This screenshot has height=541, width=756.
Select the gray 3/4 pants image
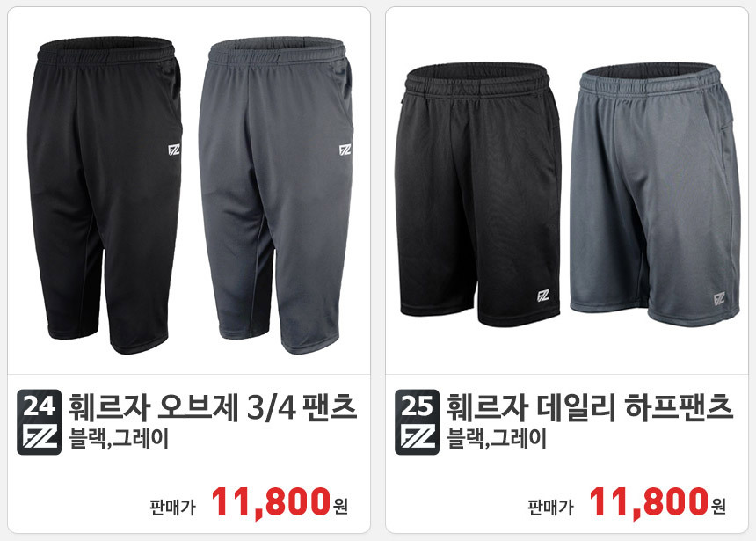click(276, 194)
